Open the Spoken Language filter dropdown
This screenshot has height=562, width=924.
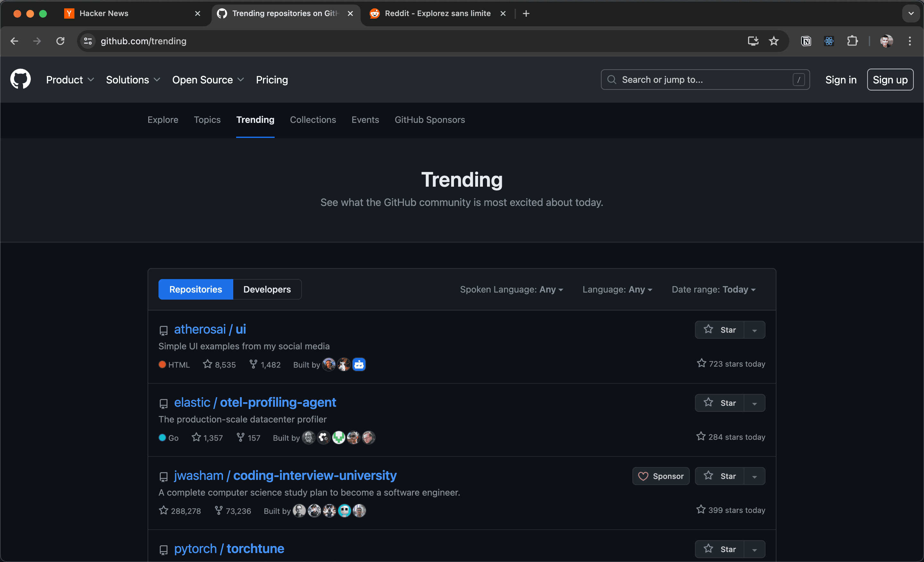click(511, 289)
